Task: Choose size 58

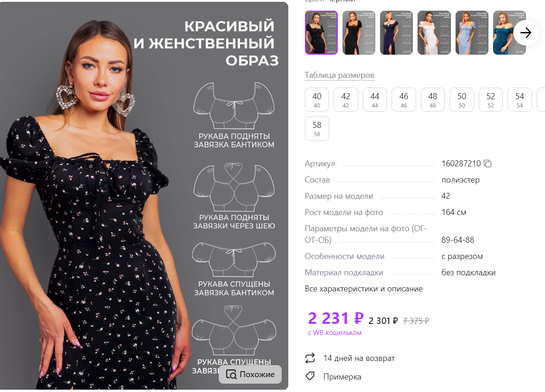Action: (317, 129)
